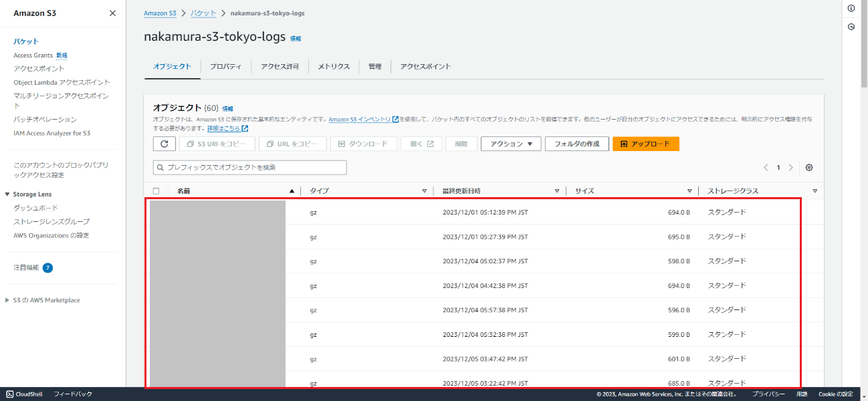Click size value 596.0 B
This screenshot has height=401, width=868.
coord(678,310)
